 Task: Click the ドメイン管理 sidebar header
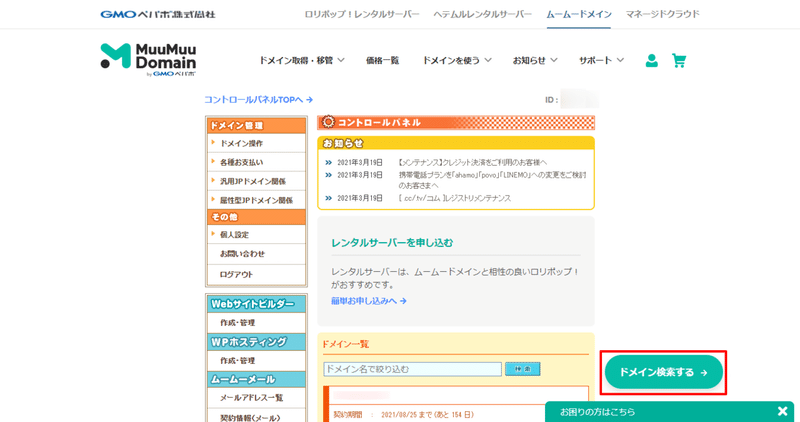click(256, 126)
